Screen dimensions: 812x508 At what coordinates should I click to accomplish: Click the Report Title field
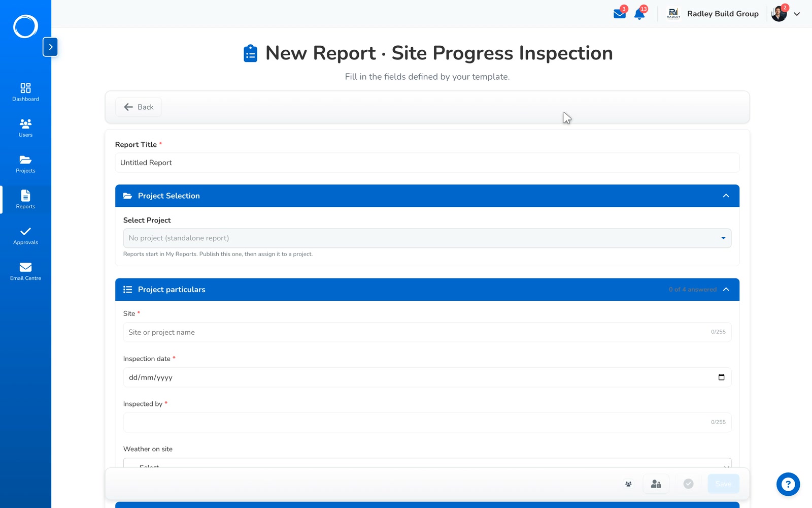[427, 163]
